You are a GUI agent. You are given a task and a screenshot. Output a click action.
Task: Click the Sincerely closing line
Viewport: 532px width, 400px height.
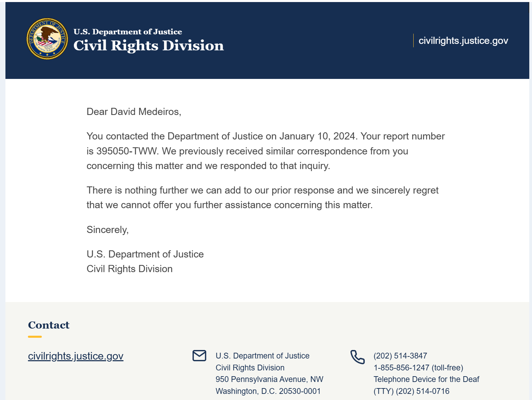coord(107,230)
